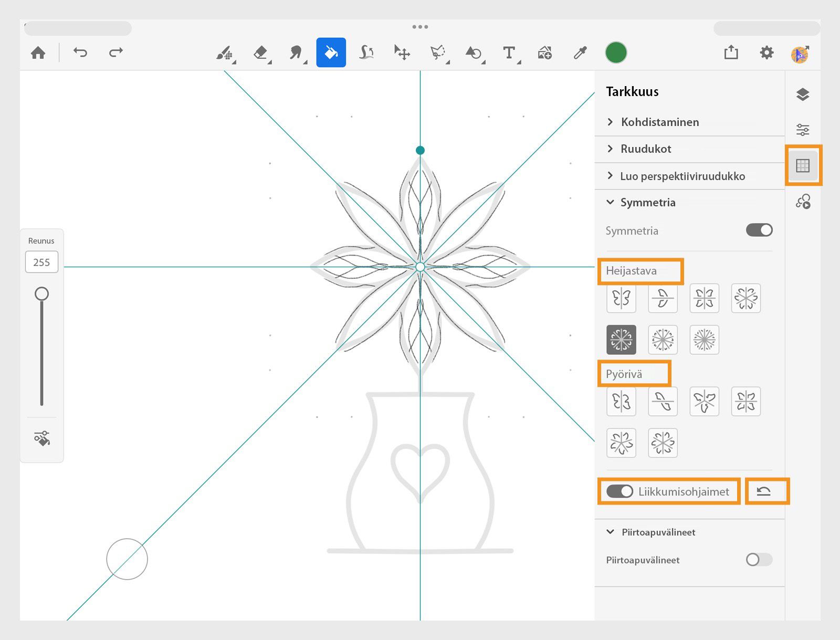Viewport: 840px width, 640px height.
Task: Choose Pyörivä five-fold rotational symmetry
Action: [x=621, y=443]
